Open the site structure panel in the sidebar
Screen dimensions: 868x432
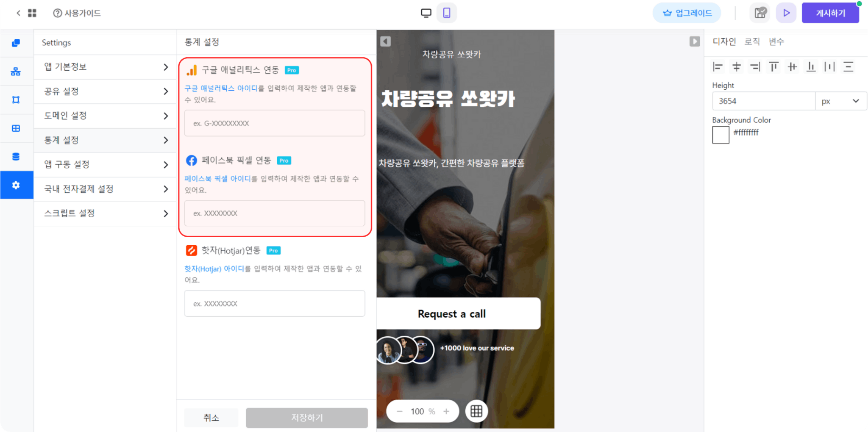click(17, 71)
